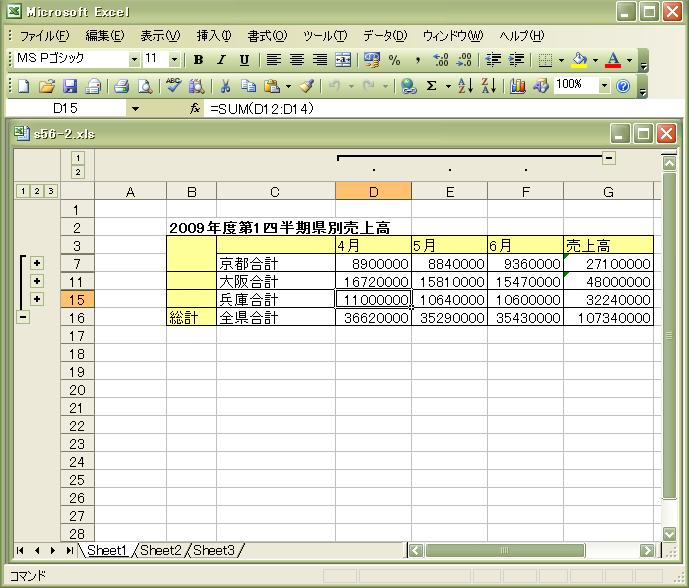Open print preview
689x588 pixels.
coord(145,86)
